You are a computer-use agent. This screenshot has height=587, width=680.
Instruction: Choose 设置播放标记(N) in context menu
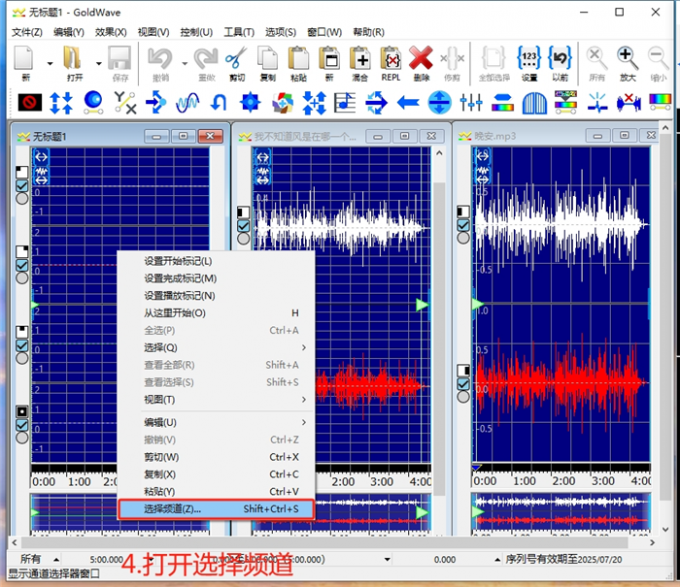click(x=216, y=296)
